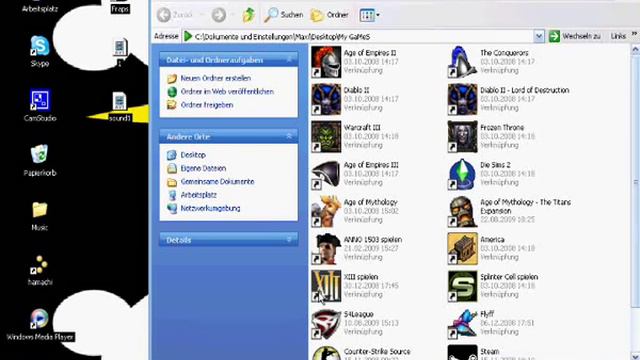
Task: Select the Splinter Cell spielen icon
Action: (462, 286)
